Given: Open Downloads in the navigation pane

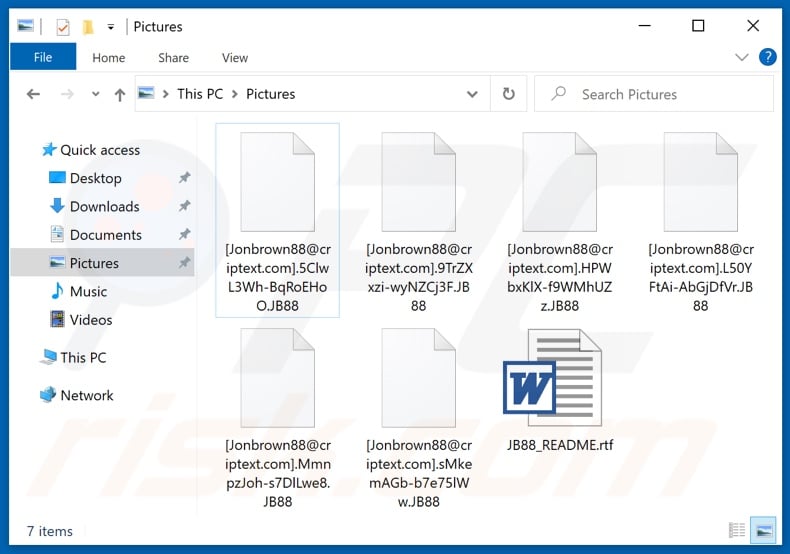Looking at the screenshot, I should (104, 206).
